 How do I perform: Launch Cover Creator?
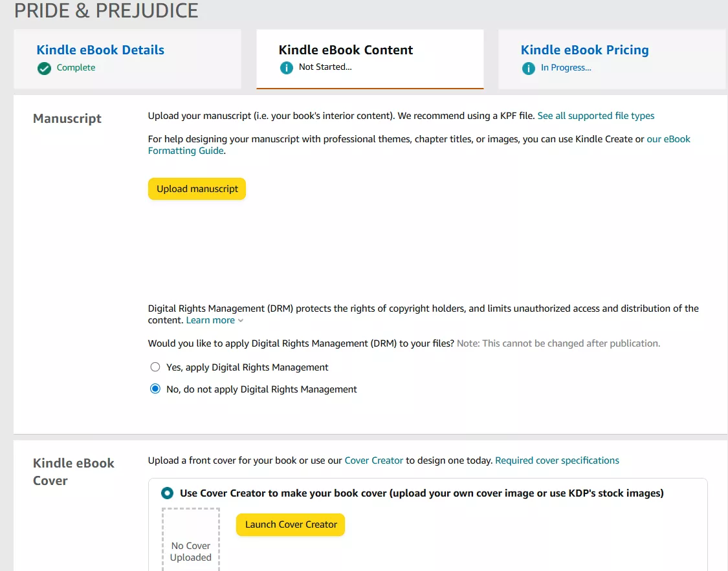point(291,524)
